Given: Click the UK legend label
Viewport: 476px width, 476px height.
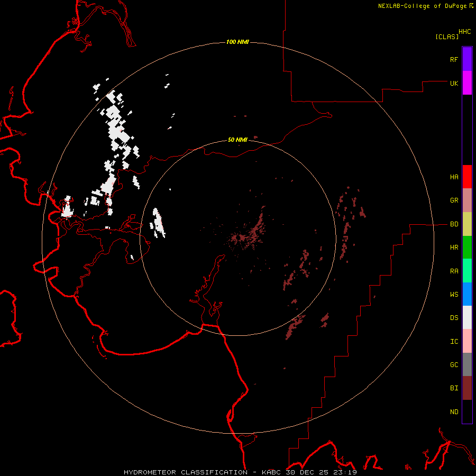Looking at the screenshot, I should tap(454, 83).
